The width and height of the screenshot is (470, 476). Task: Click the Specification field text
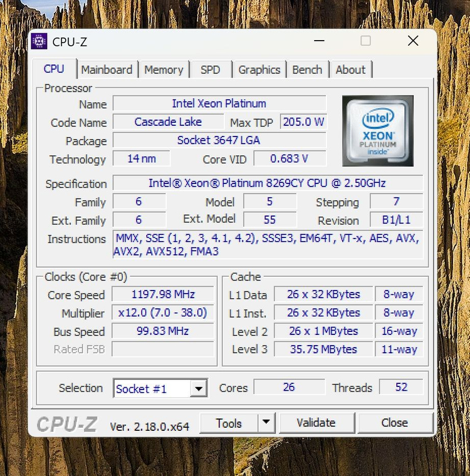(268, 184)
